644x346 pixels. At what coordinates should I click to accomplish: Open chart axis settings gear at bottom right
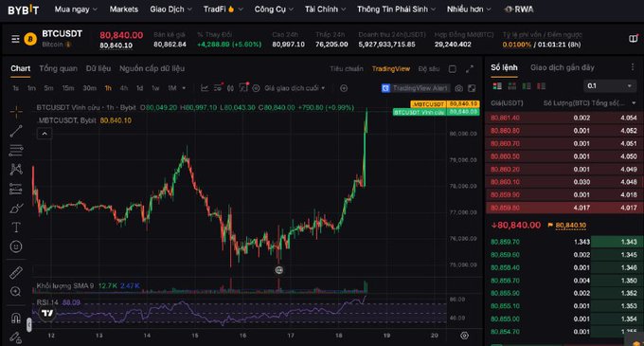[x=464, y=336]
